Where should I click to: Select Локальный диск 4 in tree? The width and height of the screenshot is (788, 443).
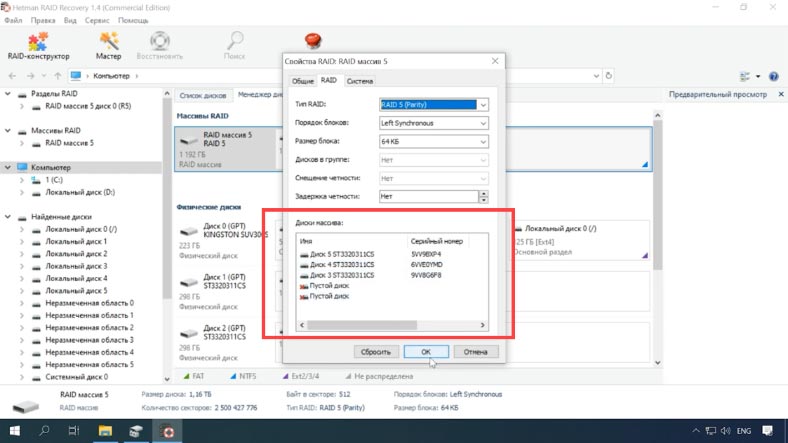(x=76, y=278)
